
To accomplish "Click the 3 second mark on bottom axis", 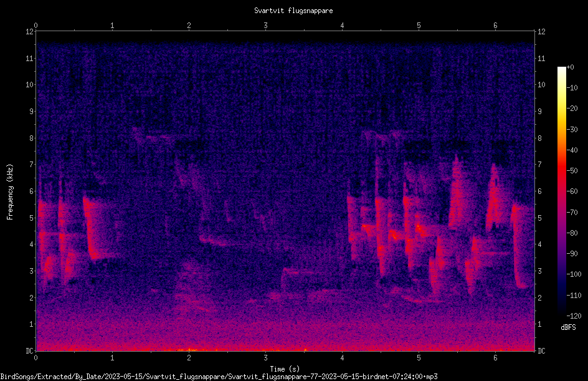I will click(x=265, y=358).
